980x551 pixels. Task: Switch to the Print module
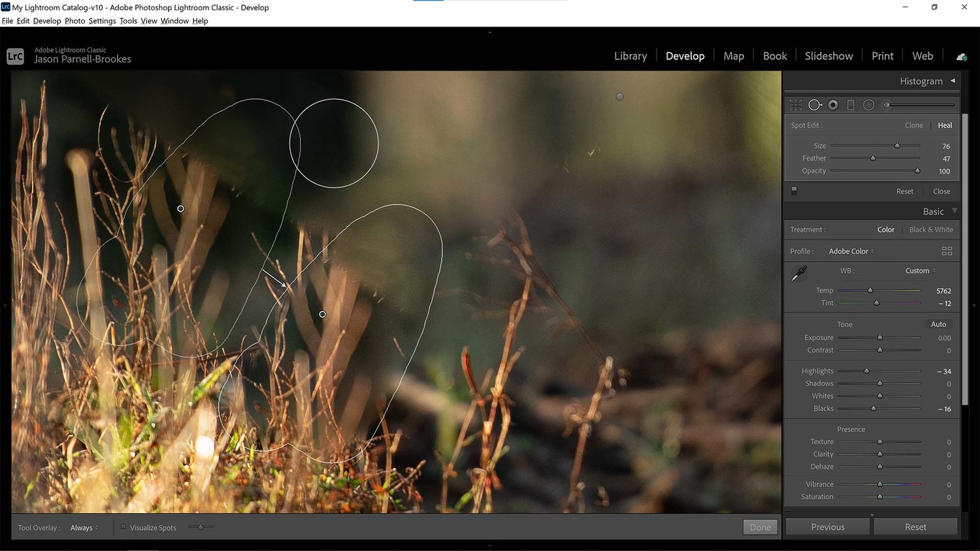point(882,56)
